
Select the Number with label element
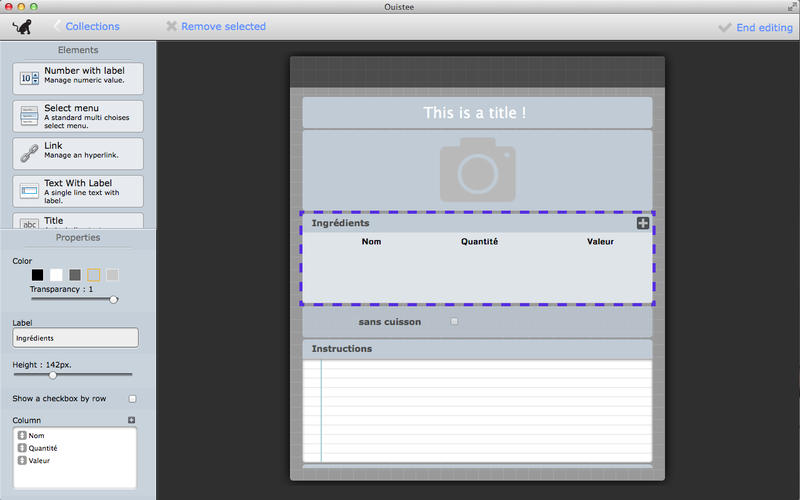[78, 78]
